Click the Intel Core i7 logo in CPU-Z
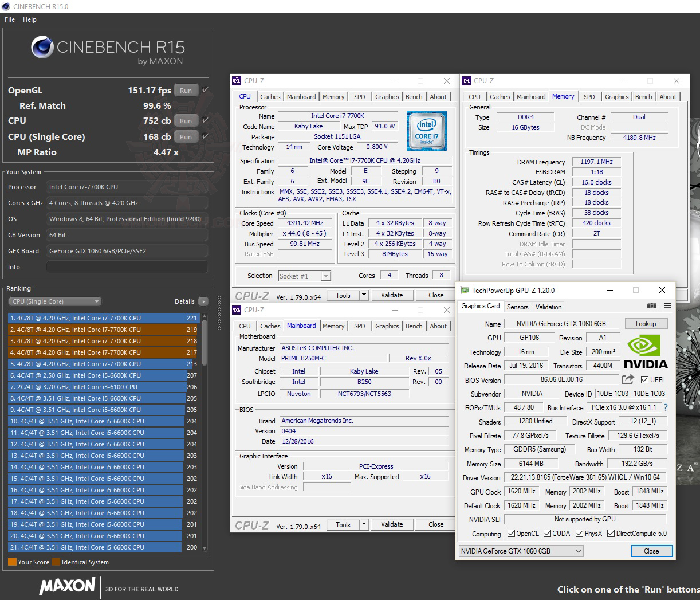This screenshot has width=700, height=600. point(426,131)
